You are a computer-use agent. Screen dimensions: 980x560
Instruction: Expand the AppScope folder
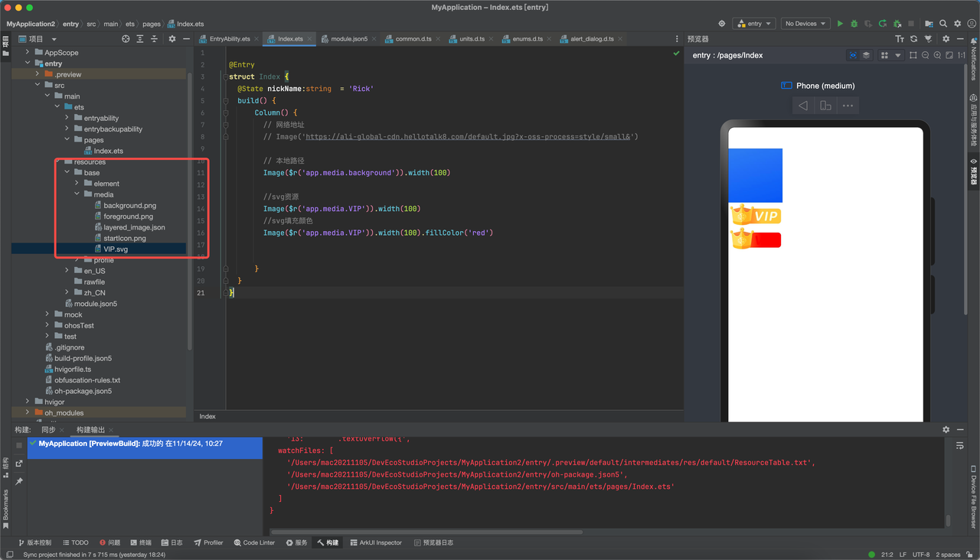click(28, 53)
